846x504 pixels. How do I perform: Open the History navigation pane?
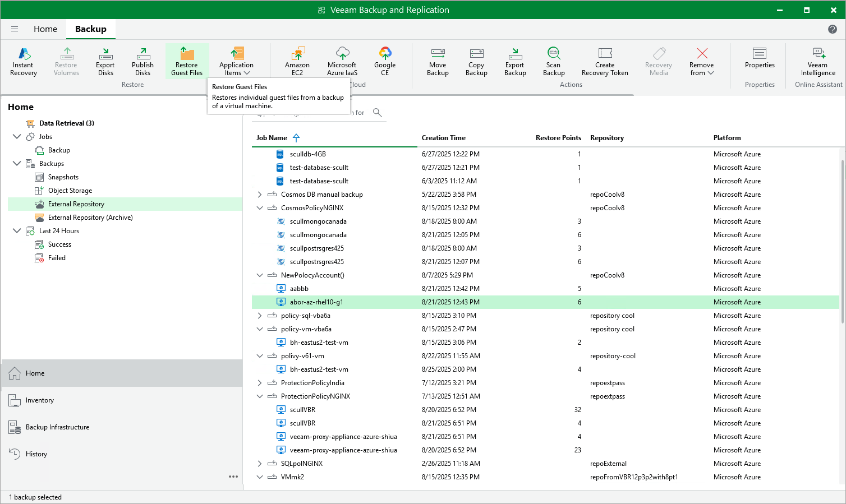(x=122, y=454)
